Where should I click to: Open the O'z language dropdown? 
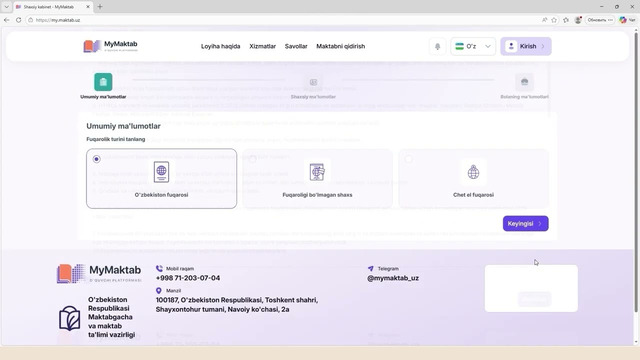point(473,46)
